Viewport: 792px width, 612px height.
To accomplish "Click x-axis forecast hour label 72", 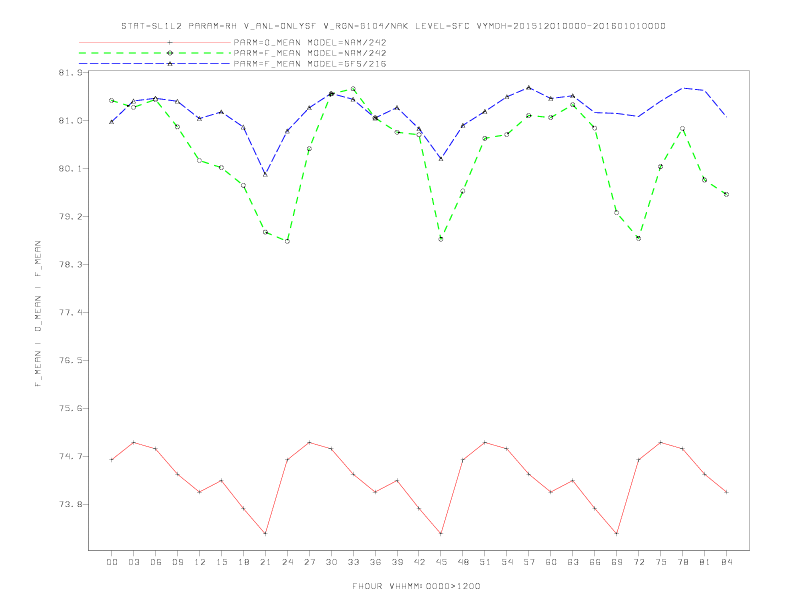I will pyautogui.click(x=638, y=562).
